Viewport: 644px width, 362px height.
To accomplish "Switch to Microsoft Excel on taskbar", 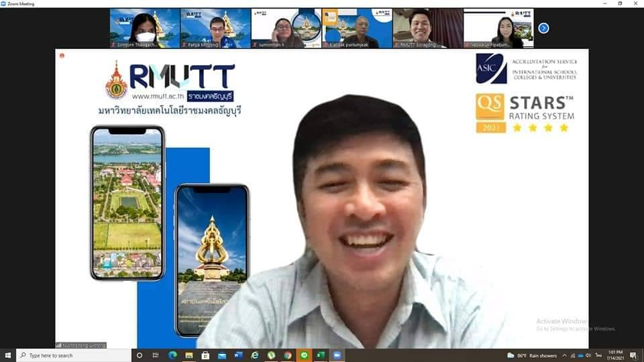I will pyautogui.click(x=321, y=355).
